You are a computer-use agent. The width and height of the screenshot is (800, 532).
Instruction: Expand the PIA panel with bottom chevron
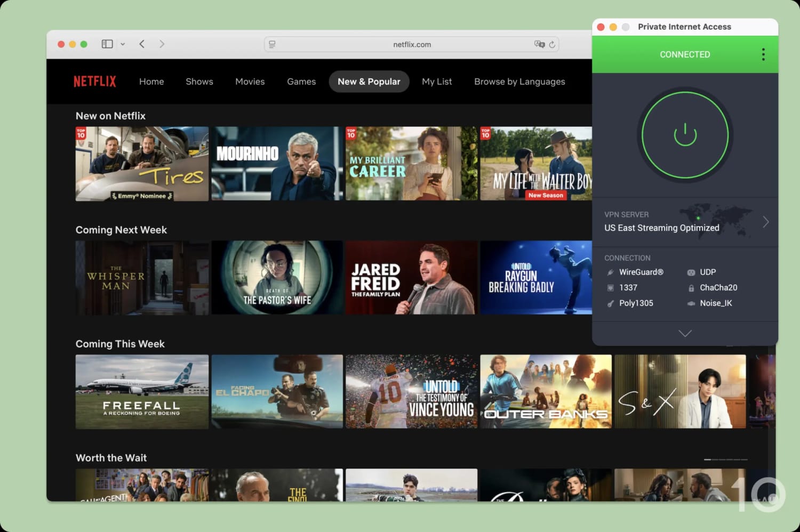[x=685, y=334]
